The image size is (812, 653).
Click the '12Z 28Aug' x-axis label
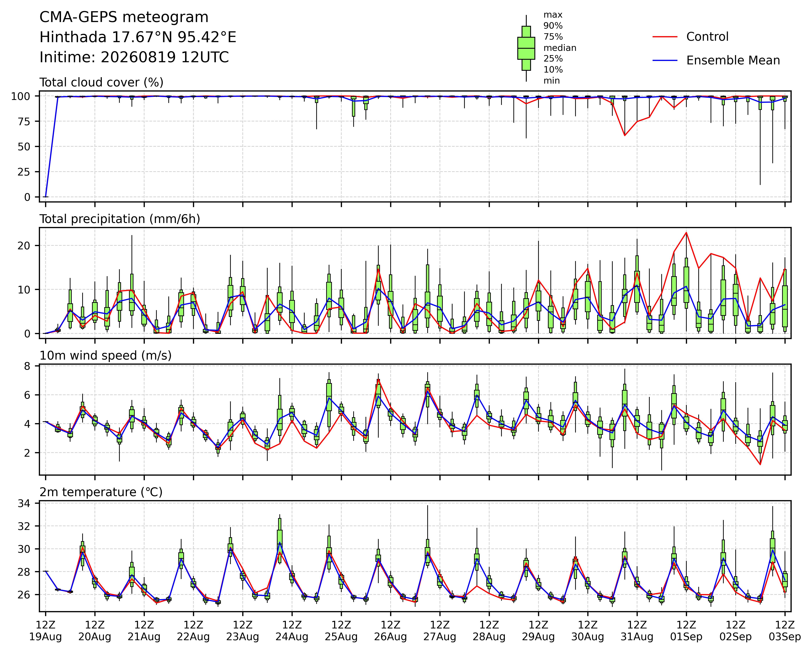(489, 631)
